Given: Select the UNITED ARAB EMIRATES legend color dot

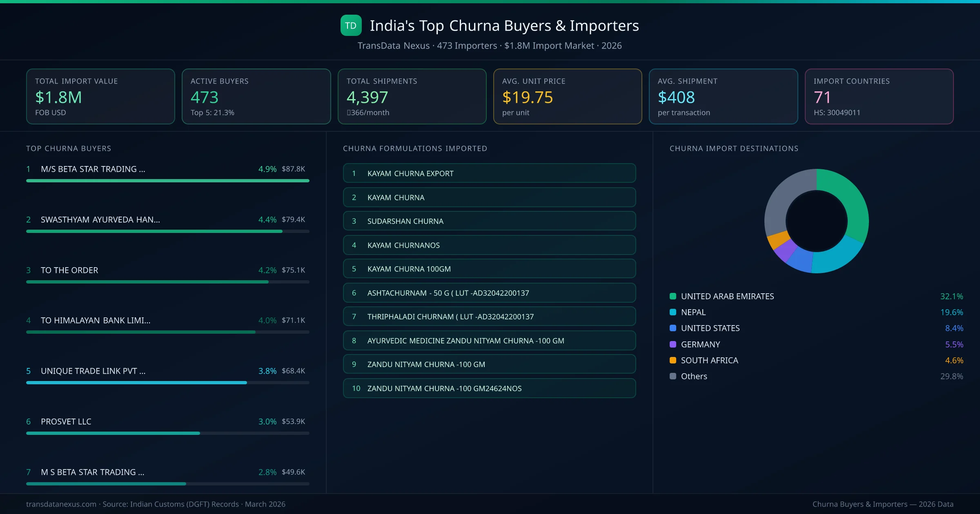Looking at the screenshot, I should coord(673,296).
